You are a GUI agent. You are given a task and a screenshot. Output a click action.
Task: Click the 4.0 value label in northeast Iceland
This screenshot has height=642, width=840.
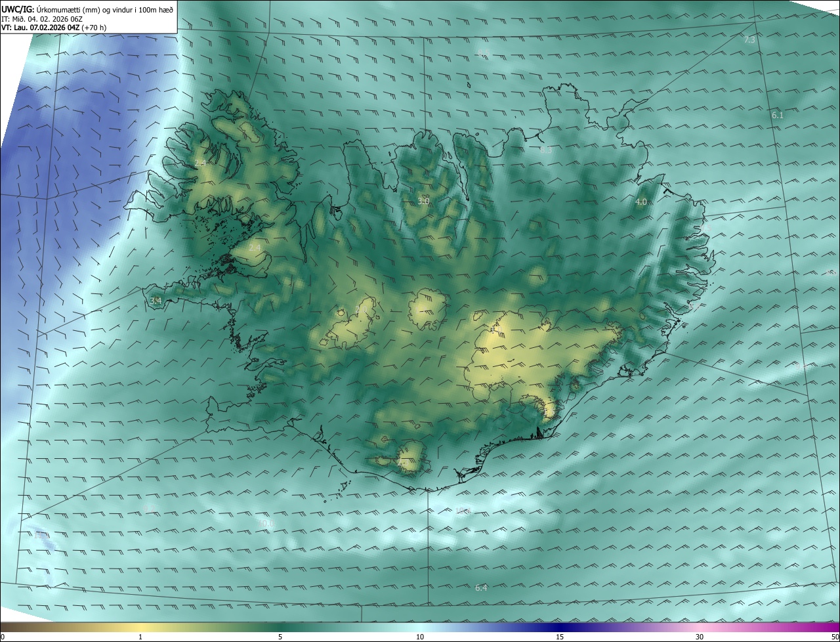641,202
